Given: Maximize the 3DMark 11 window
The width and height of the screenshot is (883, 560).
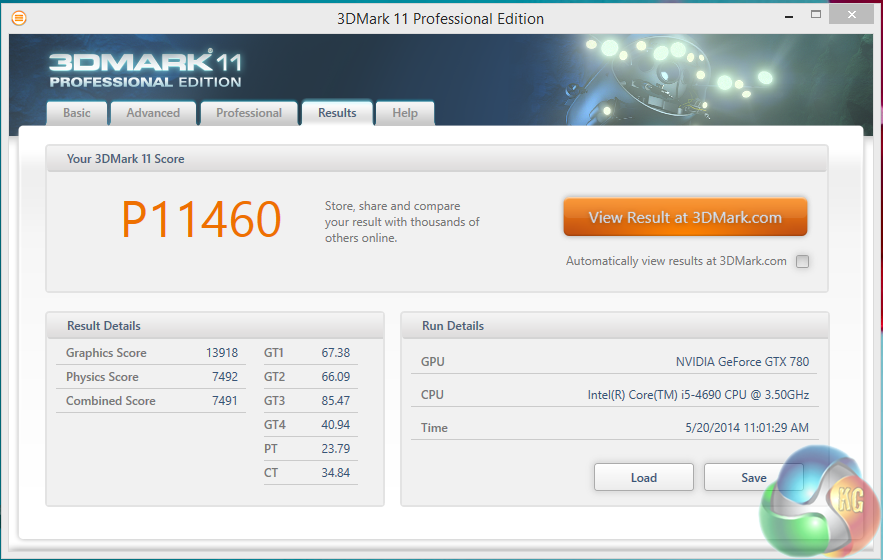Looking at the screenshot, I should (816, 15).
